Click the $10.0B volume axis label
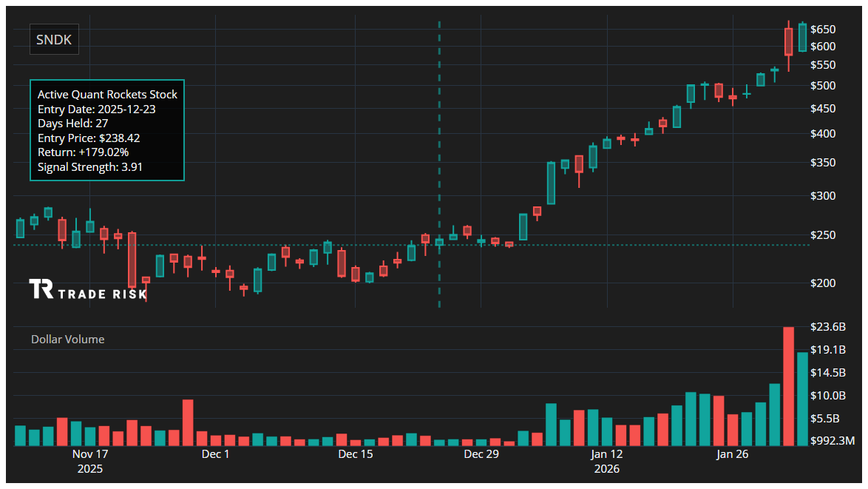Viewport: 868px width, 489px height. click(x=828, y=395)
